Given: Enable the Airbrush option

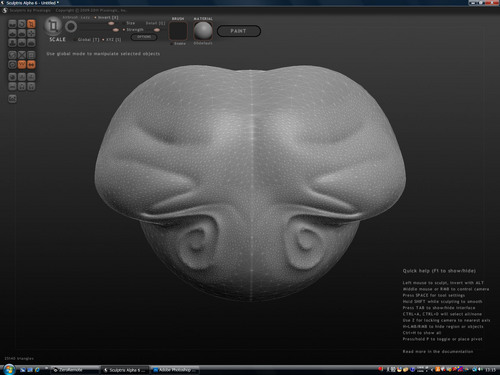Looking at the screenshot, I should (x=70, y=17).
